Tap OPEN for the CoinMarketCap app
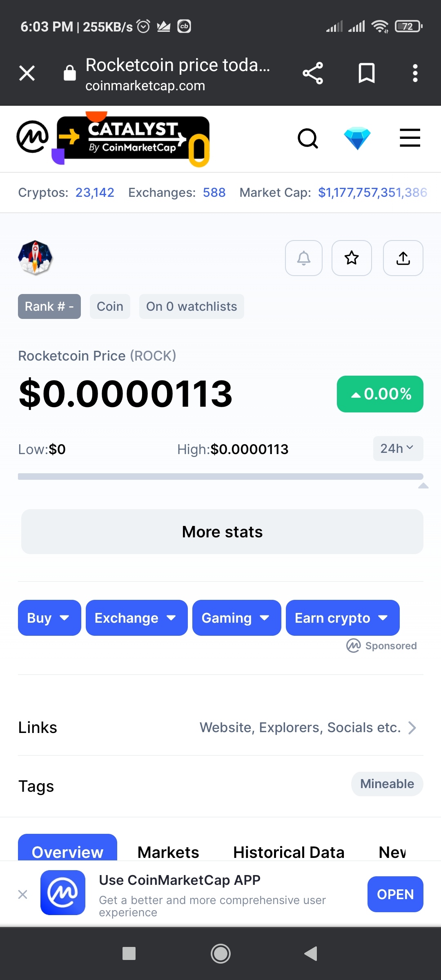 click(395, 894)
